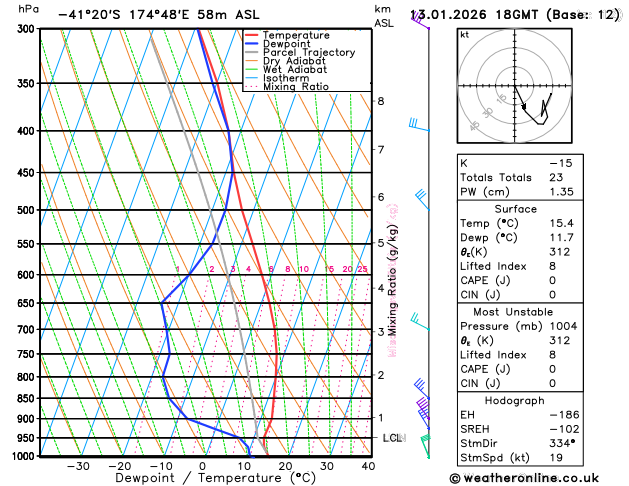
Task: Click the wind barb at 500 hPa
Action: coord(422,200)
